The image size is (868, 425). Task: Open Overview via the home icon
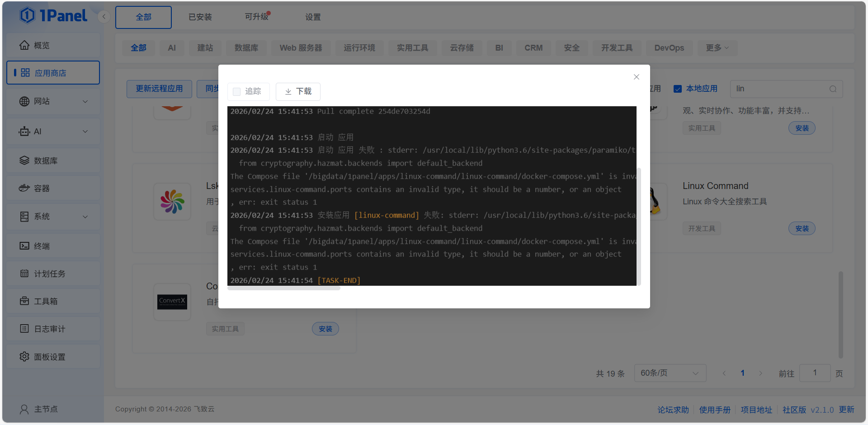[x=24, y=45]
